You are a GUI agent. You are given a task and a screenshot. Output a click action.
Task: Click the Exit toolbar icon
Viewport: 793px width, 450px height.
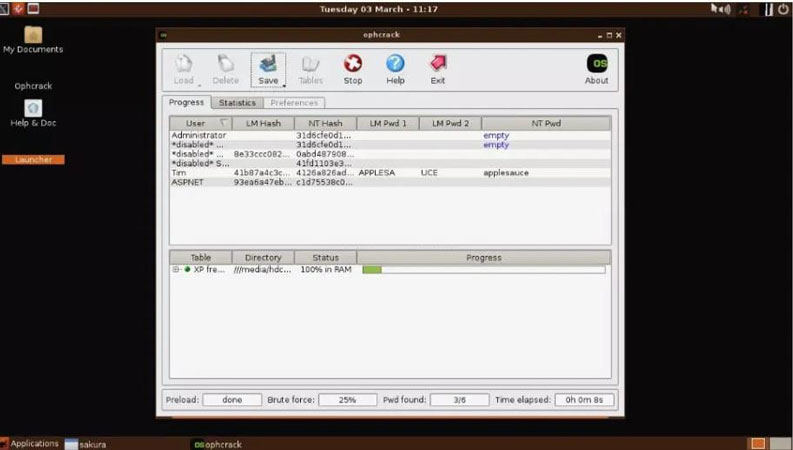(437, 70)
